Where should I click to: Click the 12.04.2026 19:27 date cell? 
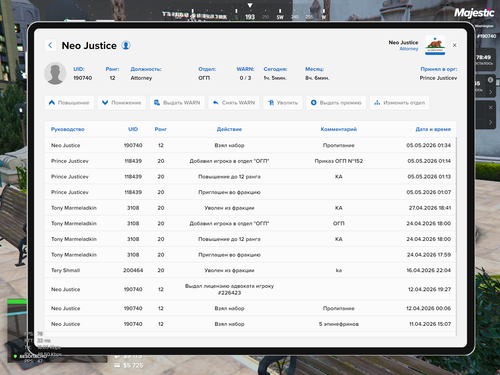(429, 289)
